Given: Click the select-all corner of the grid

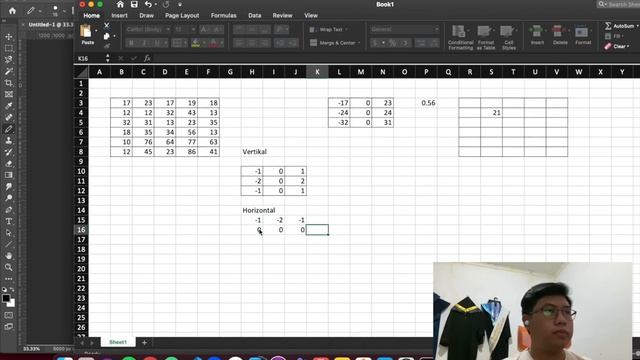Looking at the screenshot, I should click(x=82, y=72).
